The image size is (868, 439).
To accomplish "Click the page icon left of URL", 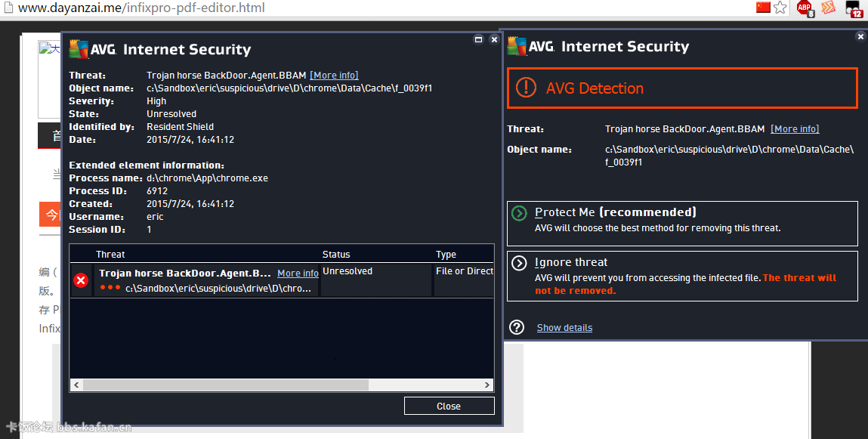I will pos(8,8).
